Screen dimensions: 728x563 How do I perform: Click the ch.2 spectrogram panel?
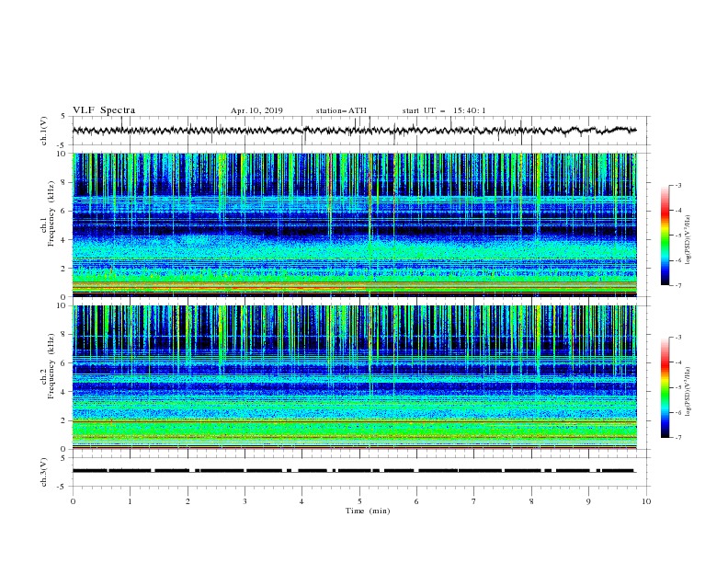coord(355,377)
